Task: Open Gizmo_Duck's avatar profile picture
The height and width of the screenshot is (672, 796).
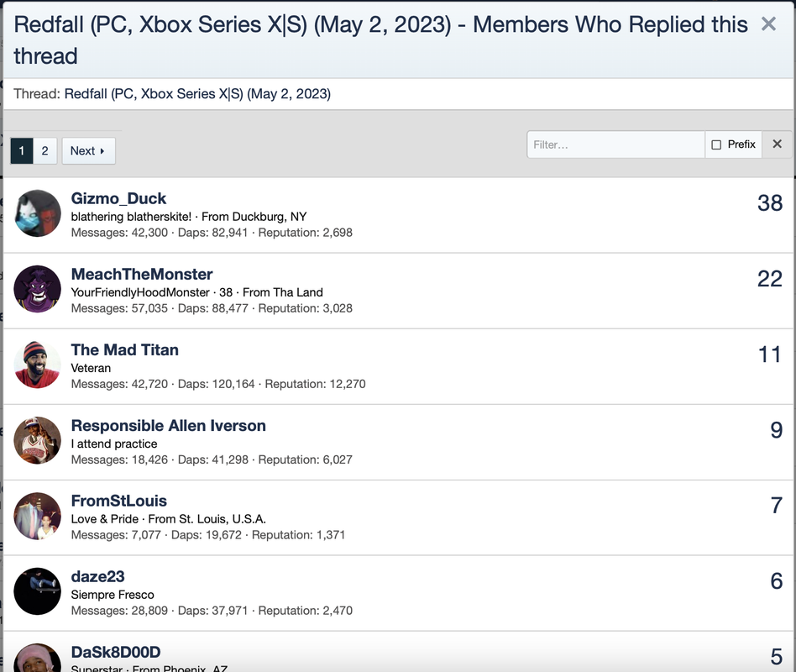Action: tap(38, 213)
